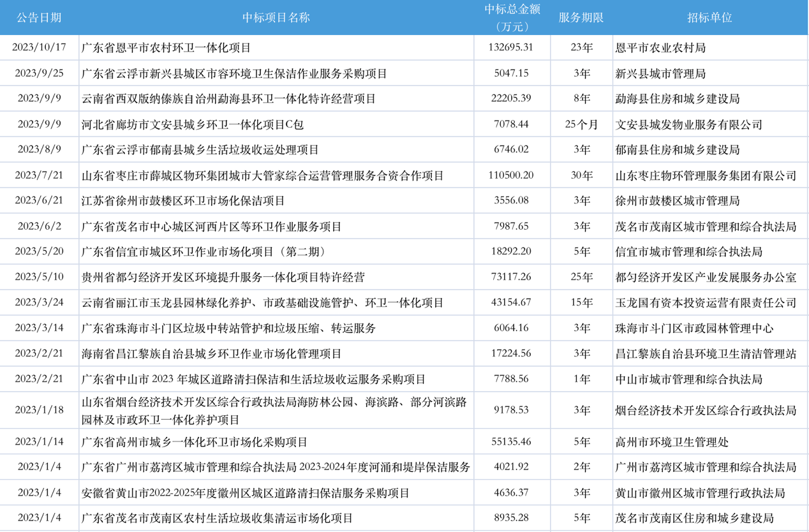
Task: Select the 中标项目名称 column header
Action: (276, 17)
